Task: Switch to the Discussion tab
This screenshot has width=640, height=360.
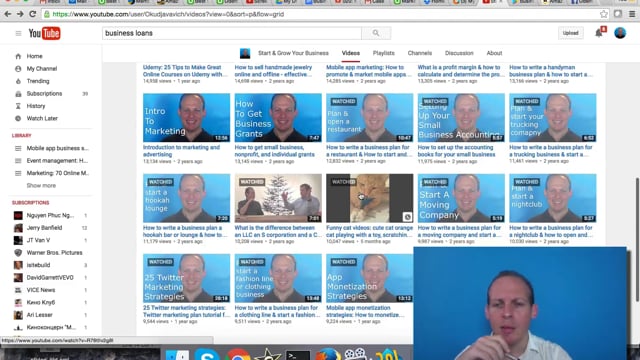Action: 459,53
